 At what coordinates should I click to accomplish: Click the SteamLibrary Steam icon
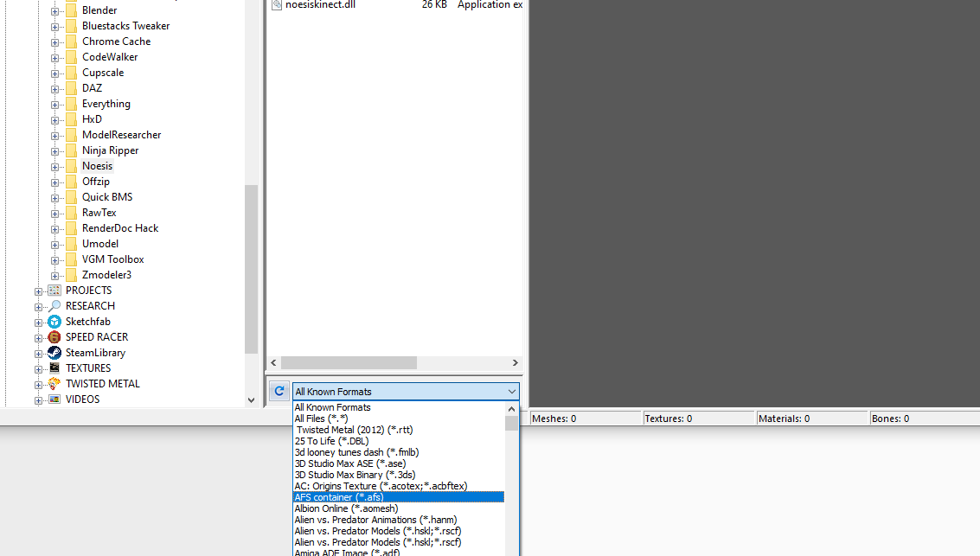pyautogui.click(x=55, y=353)
